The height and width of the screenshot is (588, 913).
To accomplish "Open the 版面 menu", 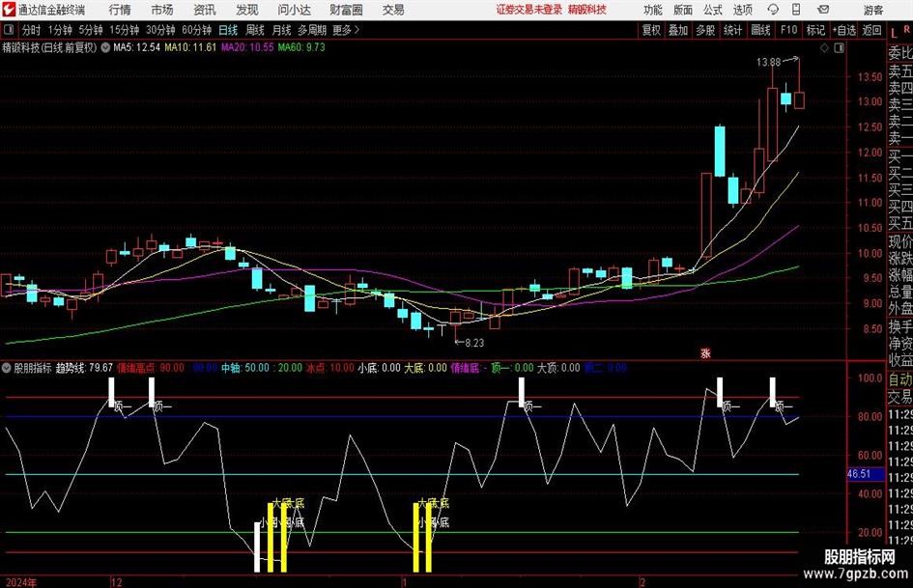I will point(682,10).
